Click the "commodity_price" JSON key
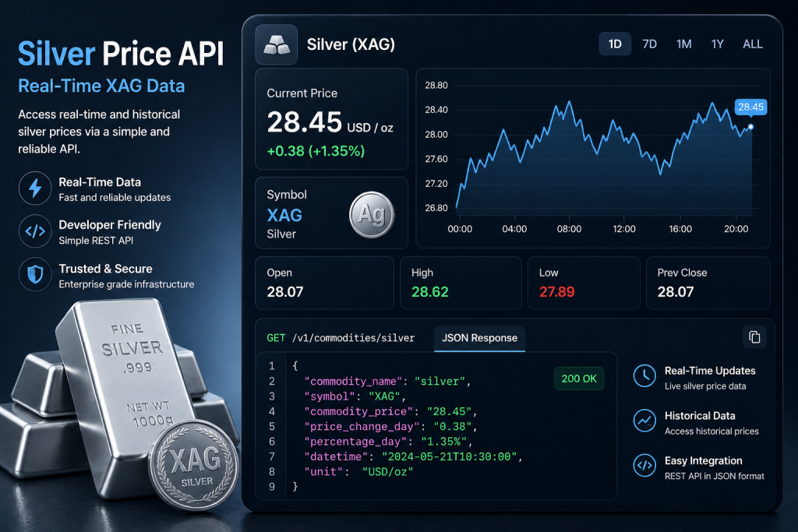 pyautogui.click(x=358, y=411)
